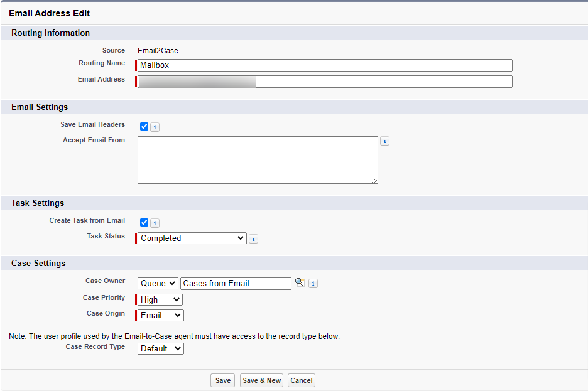Click the info icon next to Accept Email From
The height and width of the screenshot is (391, 588).
click(384, 141)
